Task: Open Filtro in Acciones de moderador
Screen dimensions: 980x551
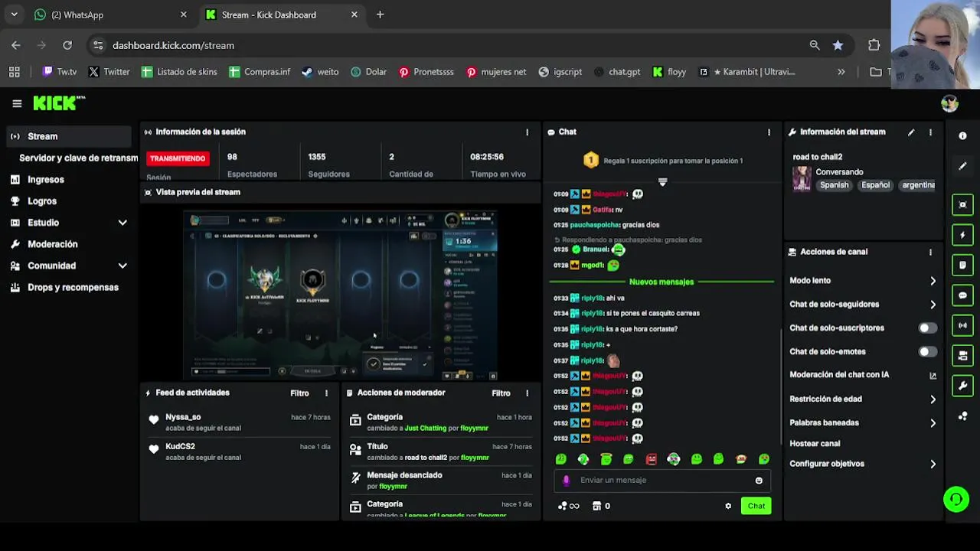Action: pos(501,393)
